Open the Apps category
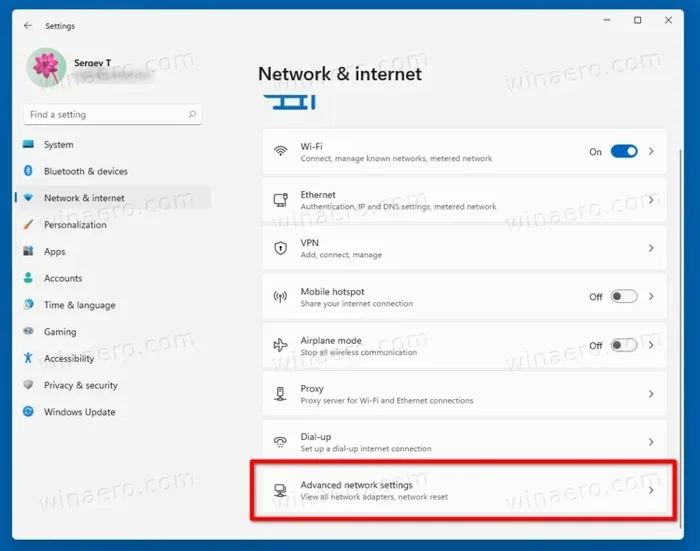Image resolution: width=700 pixels, height=551 pixels. [112, 251]
